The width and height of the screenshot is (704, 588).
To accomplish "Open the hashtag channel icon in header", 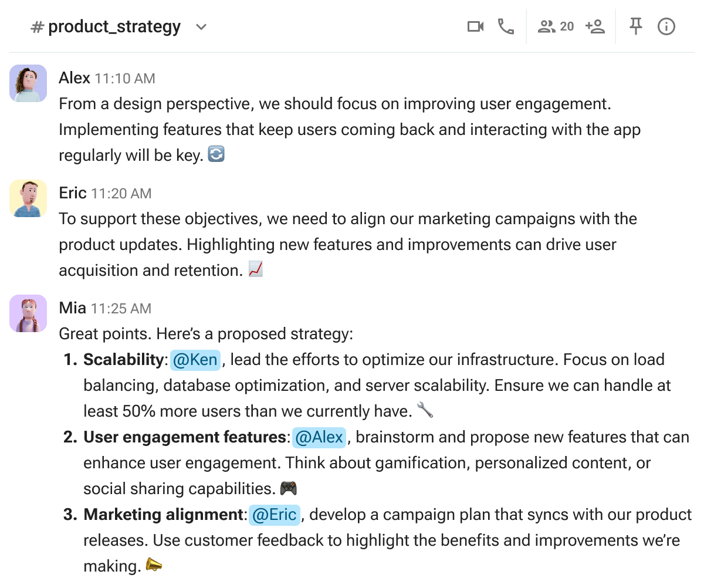I will tap(36, 26).
